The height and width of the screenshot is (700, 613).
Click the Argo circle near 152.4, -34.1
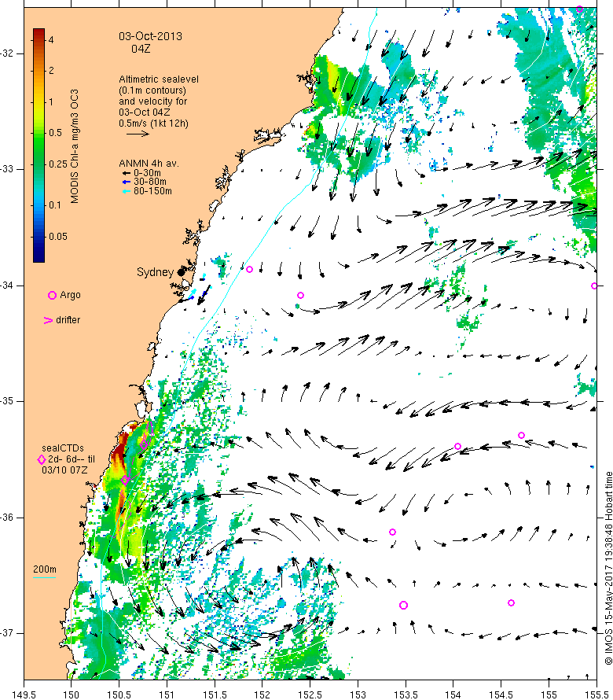point(301,296)
